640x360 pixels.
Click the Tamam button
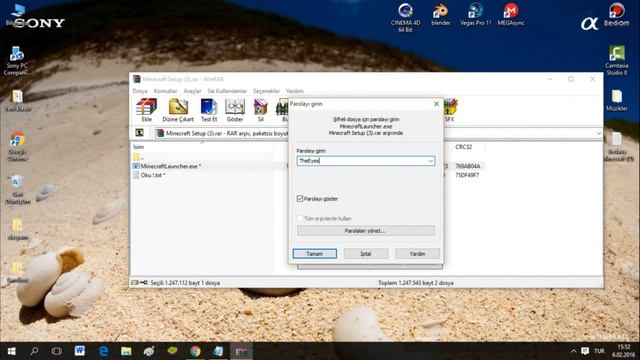(x=314, y=253)
